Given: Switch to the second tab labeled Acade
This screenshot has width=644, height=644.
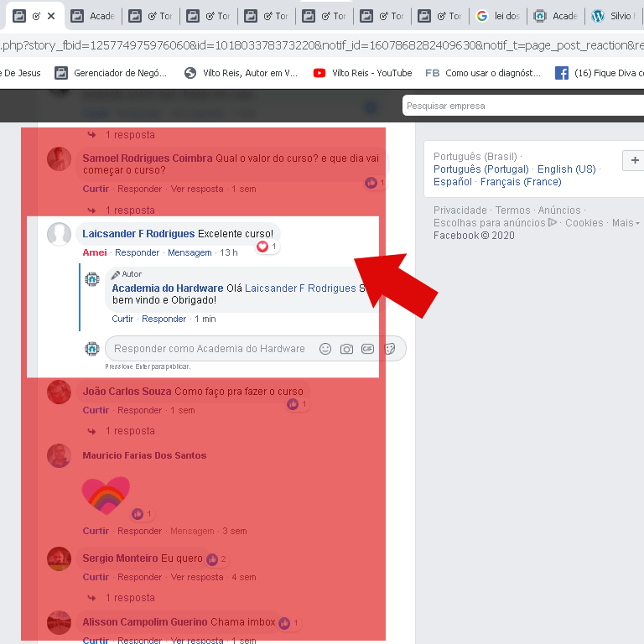Looking at the screenshot, I should (x=93, y=16).
